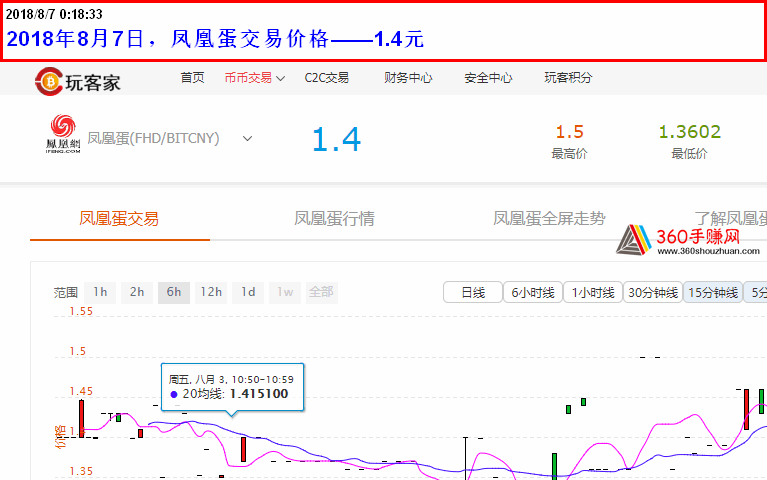This screenshot has width=767, height=480.
Task: Click the 最低价 label
Action: tap(689, 154)
